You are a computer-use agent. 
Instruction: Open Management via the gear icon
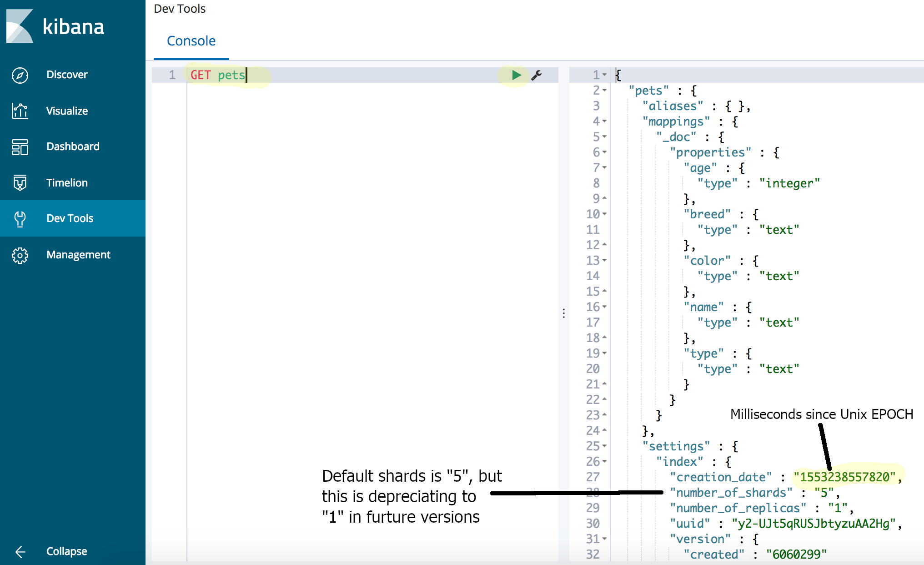click(20, 255)
